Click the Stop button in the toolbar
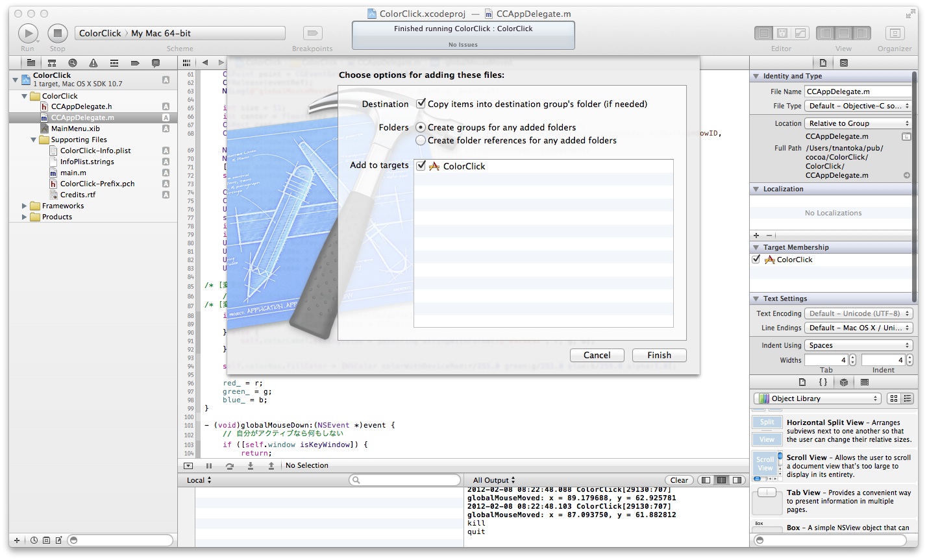 tap(58, 33)
